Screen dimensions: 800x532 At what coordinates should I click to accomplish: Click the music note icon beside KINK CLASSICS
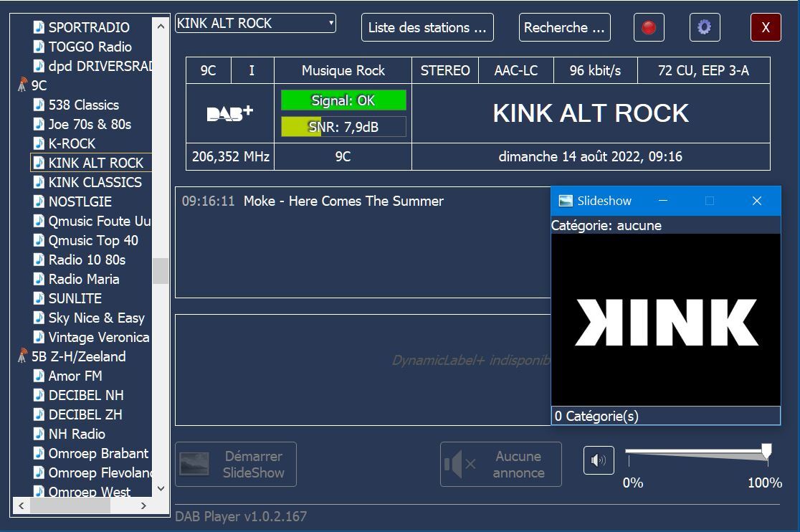point(39,182)
